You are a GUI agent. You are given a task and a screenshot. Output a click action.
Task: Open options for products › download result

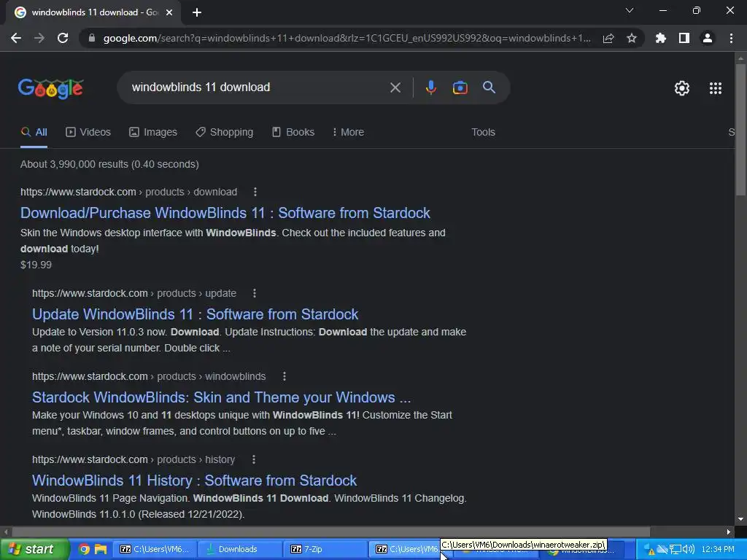click(x=255, y=192)
